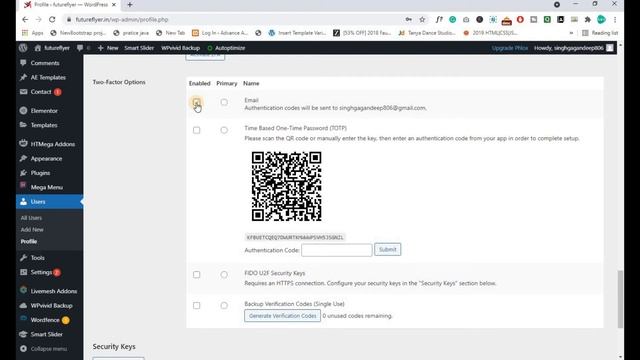Enable the TOTP checkbox

(x=196, y=130)
